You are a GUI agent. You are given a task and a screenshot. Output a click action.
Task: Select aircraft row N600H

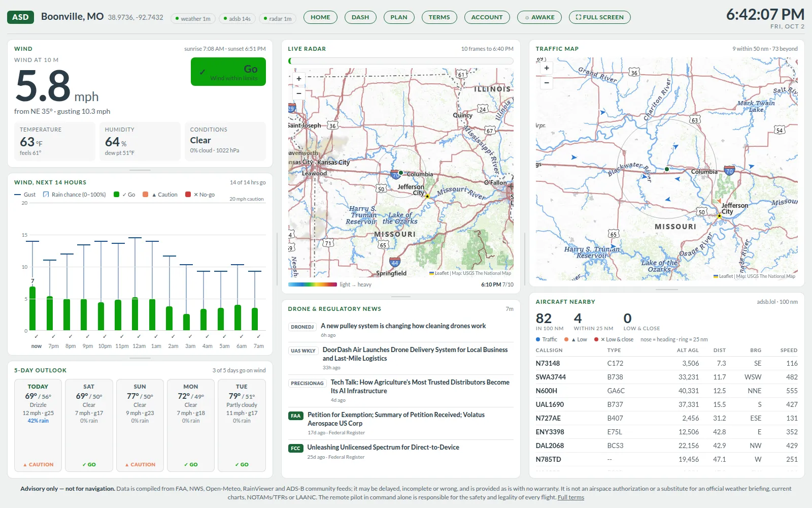[x=666, y=391]
